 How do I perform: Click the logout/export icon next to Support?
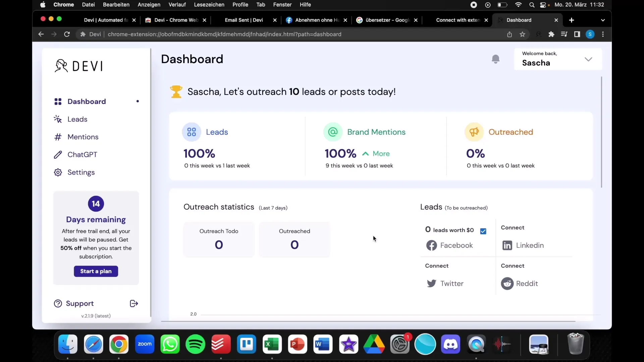pos(134,304)
